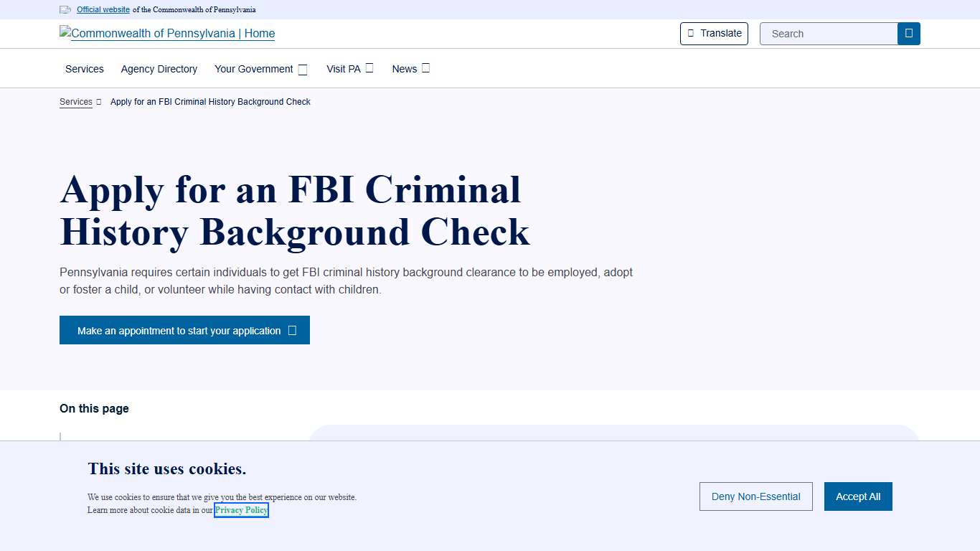Click the external link icon beside Visit PA
This screenshot has width=980, height=551.
pos(368,67)
